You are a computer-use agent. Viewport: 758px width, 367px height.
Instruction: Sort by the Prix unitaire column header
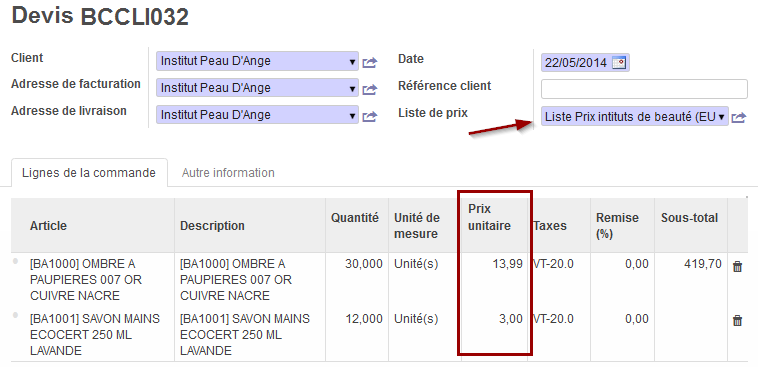[489, 218]
